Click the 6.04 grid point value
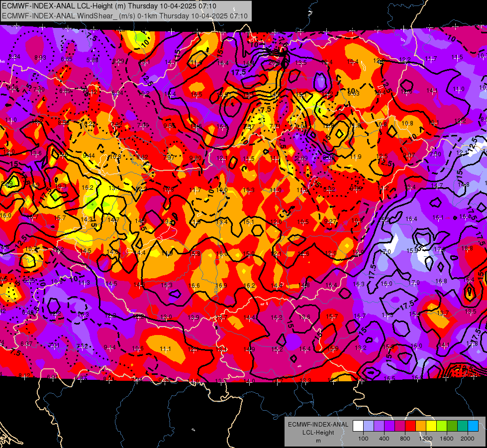This screenshot has height=448, width=487. 301,125
